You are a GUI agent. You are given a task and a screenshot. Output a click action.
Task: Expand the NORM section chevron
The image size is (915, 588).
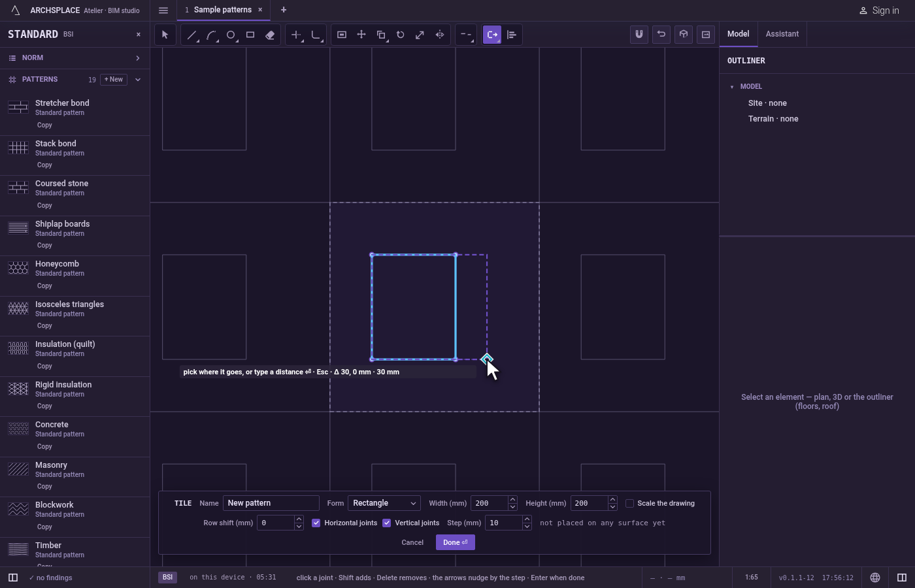click(138, 58)
